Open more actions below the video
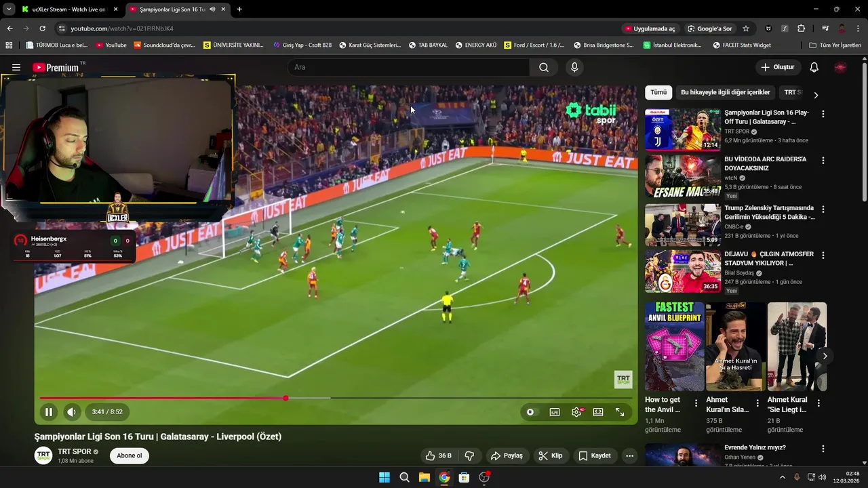This screenshot has width=868, height=488. tap(629, 455)
